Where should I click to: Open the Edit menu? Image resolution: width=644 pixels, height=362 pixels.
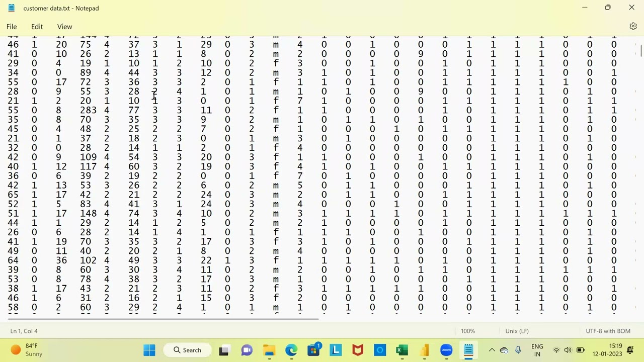coord(37,27)
